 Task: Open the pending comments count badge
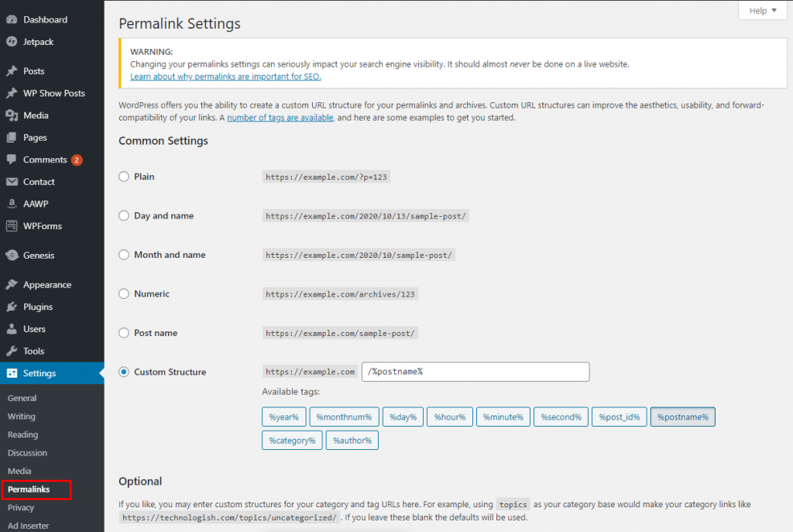coord(77,160)
